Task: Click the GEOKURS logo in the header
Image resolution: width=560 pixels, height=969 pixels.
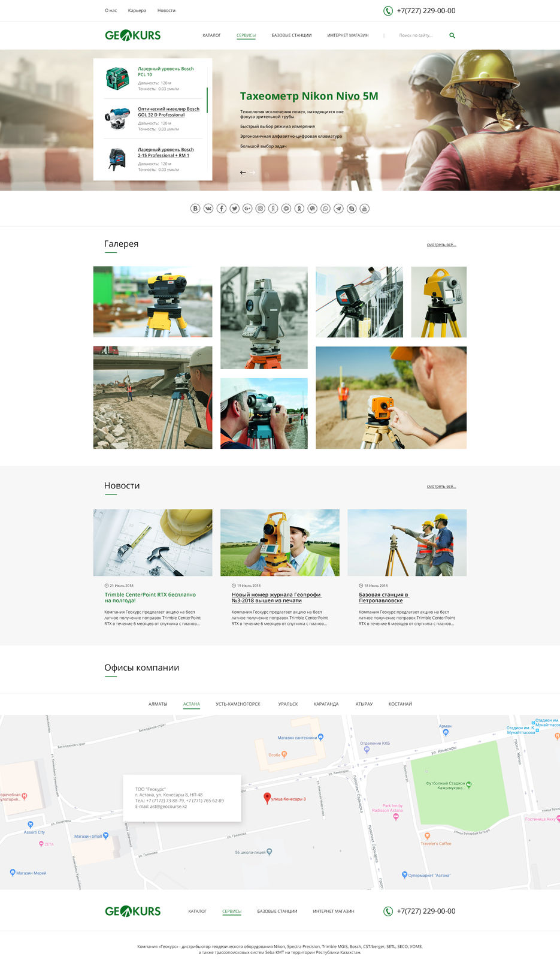Action: point(133,35)
